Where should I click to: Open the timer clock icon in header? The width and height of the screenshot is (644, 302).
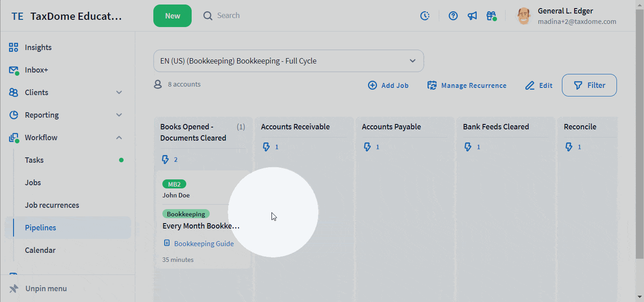pos(425,16)
